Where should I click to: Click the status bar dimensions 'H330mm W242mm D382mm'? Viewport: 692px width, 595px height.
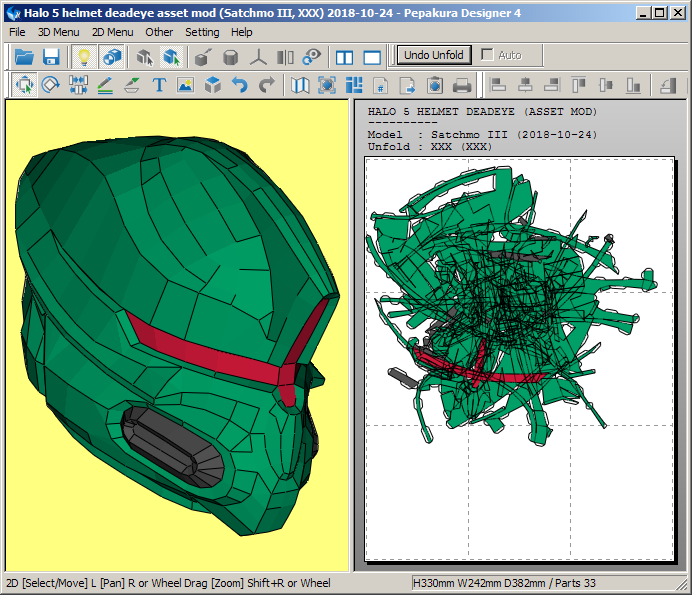pyautogui.click(x=479, y=583)
